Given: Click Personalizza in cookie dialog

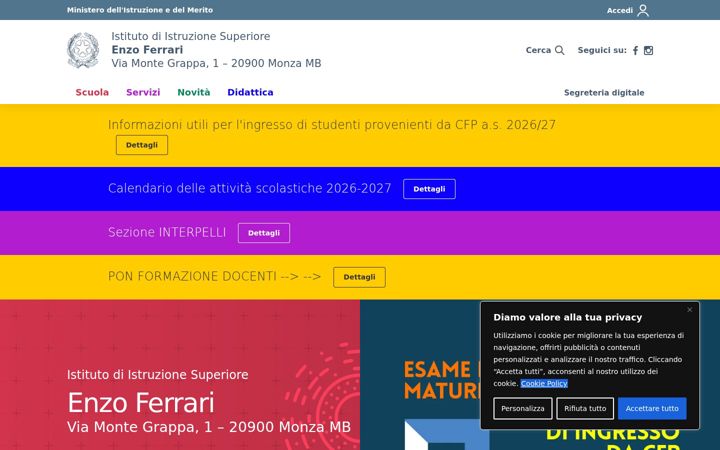Looking at the screenshot, I should click(523, 408).
